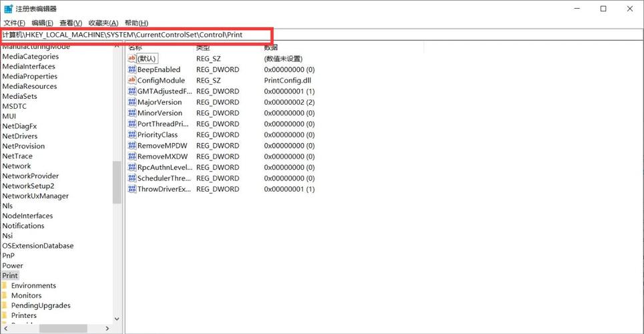Click the tree horizontal scrollbar thumb
This screenshot has height=334, width=644.
coord(63,328)
